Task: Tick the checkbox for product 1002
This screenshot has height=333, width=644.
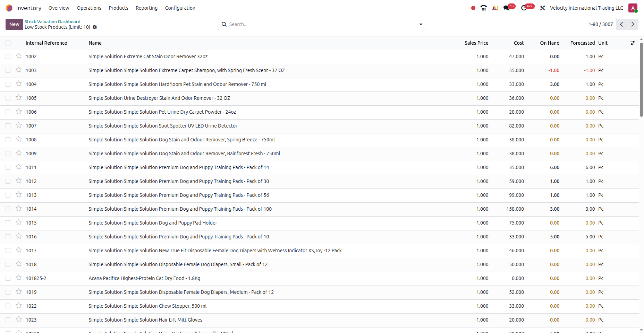Action: [x=8, y=56]
